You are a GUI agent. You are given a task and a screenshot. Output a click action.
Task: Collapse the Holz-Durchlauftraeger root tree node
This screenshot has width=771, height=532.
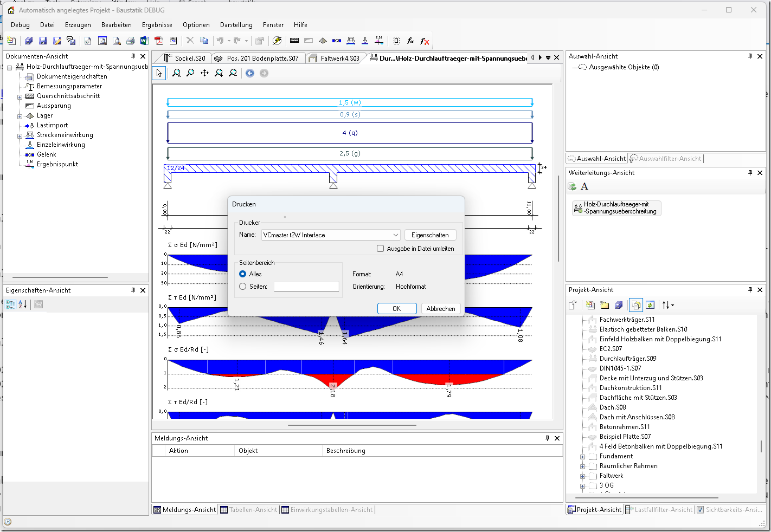click(10, 67)
